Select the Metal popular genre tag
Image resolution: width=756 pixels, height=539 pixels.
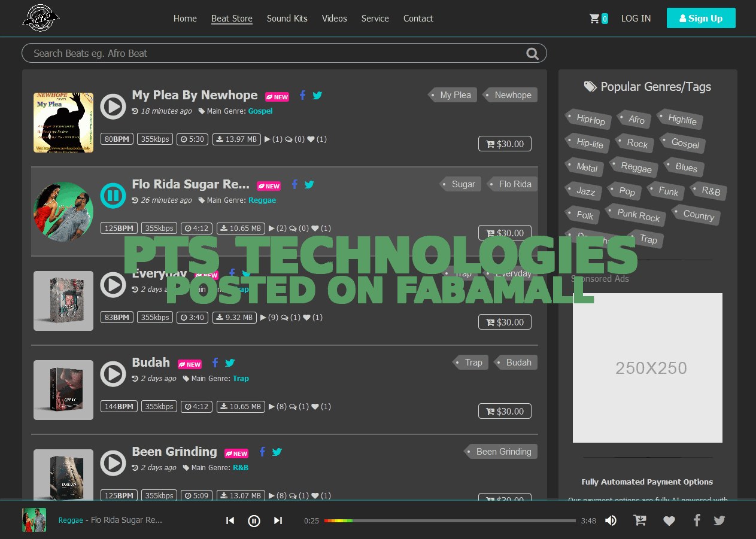(585, 168)
